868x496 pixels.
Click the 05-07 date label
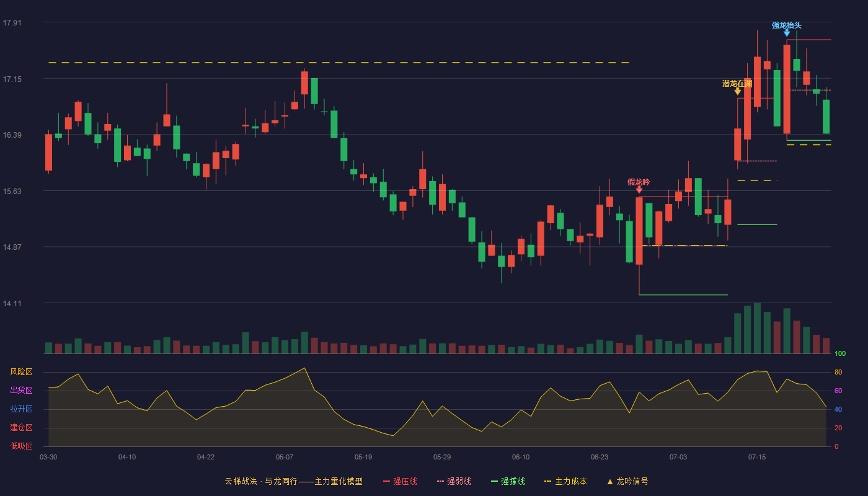pyautogui.click(x=285, y=457)
